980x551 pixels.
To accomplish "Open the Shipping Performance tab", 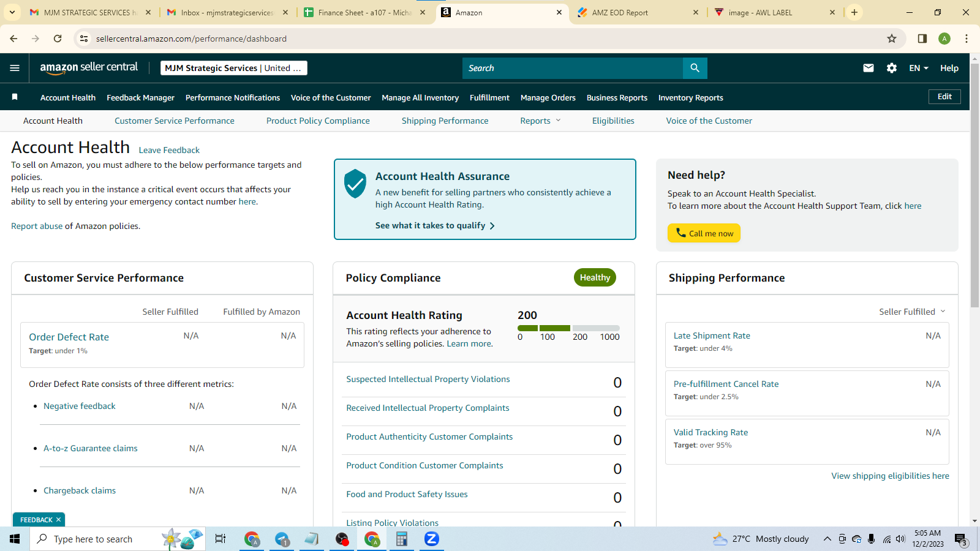I will coord(445,121).
